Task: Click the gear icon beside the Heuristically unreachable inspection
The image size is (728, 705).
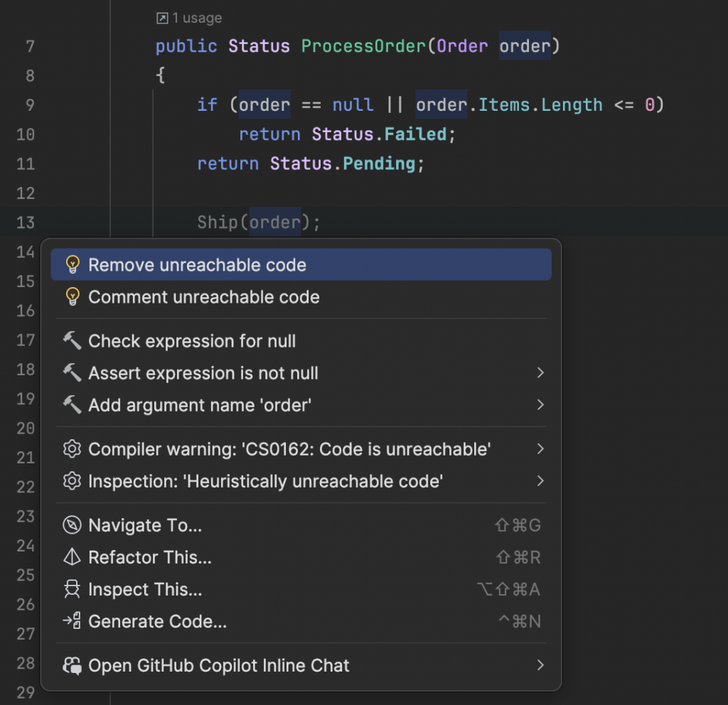Action: pyautogui.click(x=72, y=481)
